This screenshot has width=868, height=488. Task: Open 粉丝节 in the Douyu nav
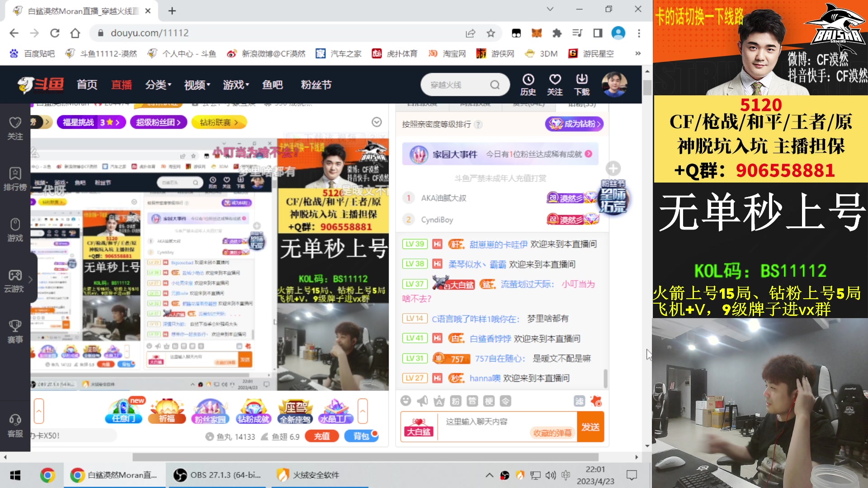click(316, 85)
